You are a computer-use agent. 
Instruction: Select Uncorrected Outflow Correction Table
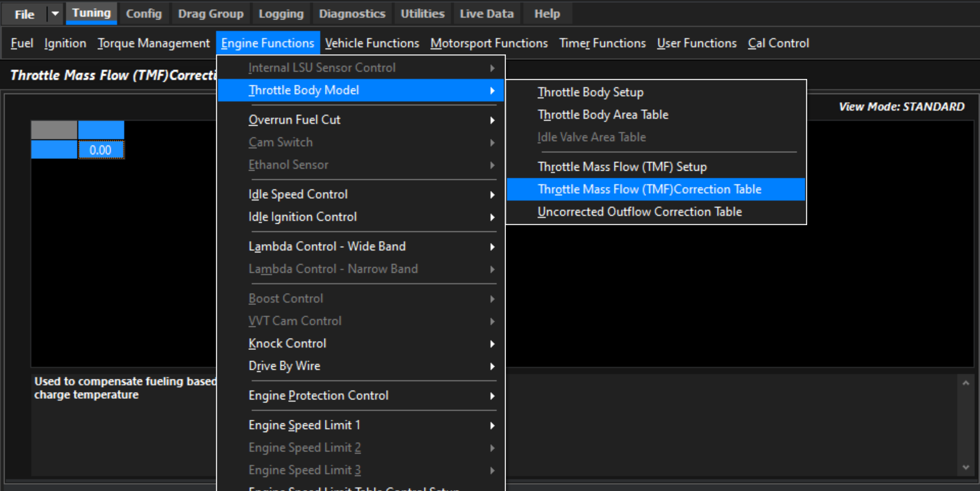tap(639, 212)
